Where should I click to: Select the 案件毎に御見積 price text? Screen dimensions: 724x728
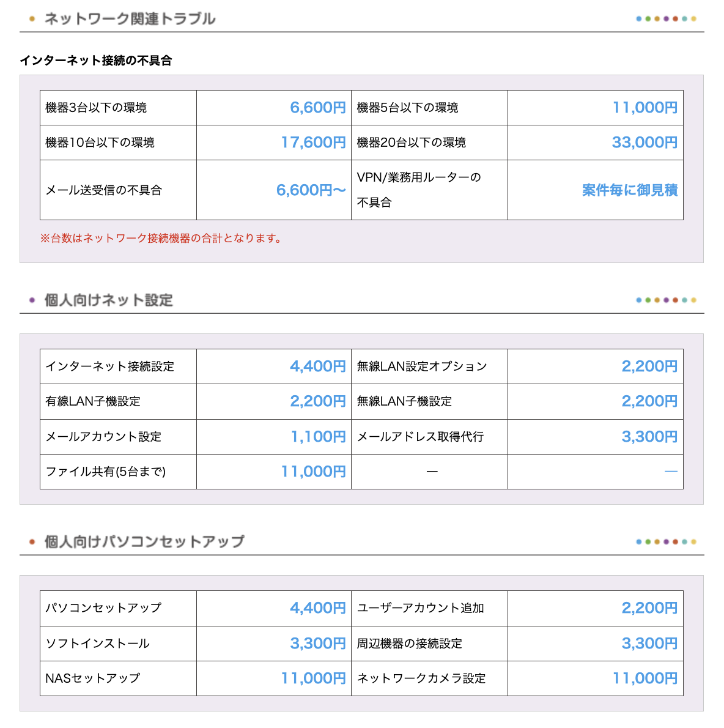pyautogui.click(x=629, y=190)
